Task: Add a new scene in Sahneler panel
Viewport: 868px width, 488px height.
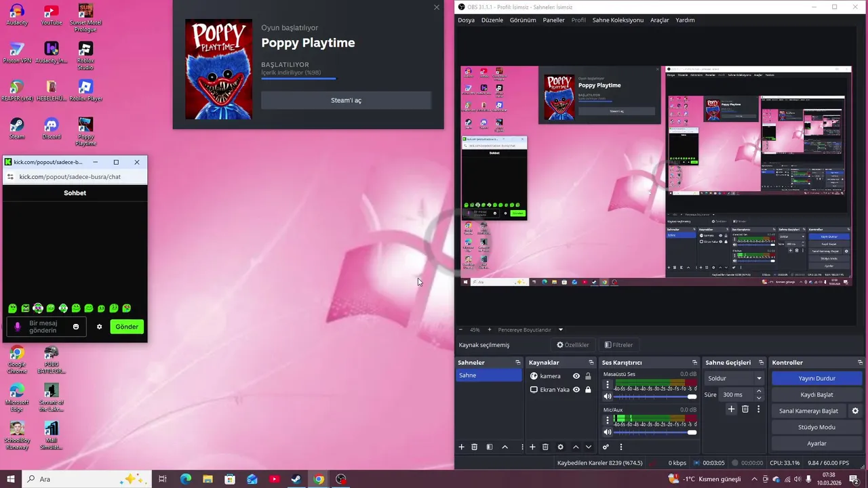Action: [462, 447]
